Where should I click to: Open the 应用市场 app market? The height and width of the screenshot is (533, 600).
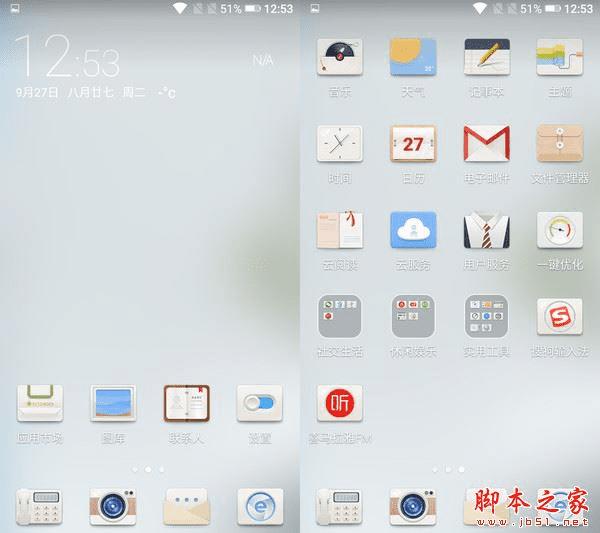[40, 403]
